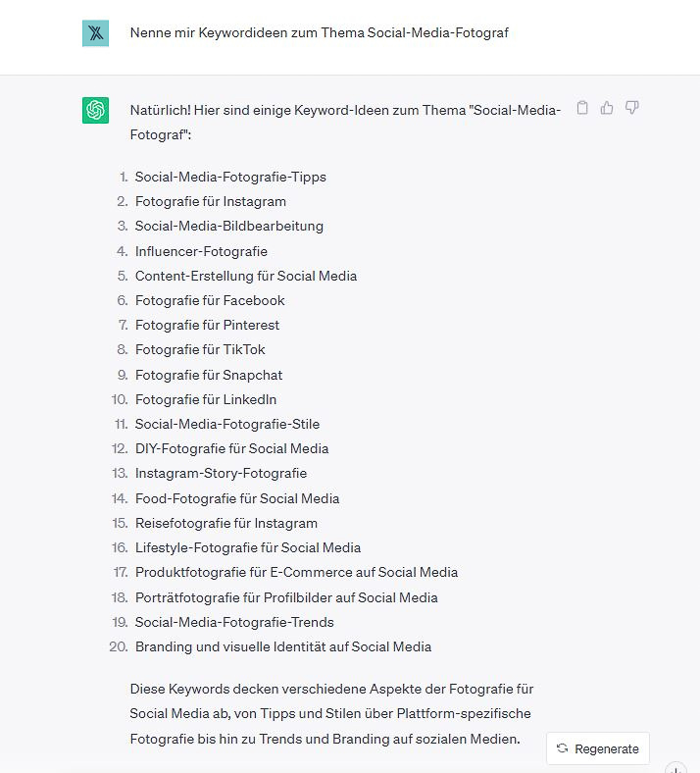
Task: Select "Food-Fotografie für Social Media" entry
Action: pyautogui.click(x=237, y=498)
